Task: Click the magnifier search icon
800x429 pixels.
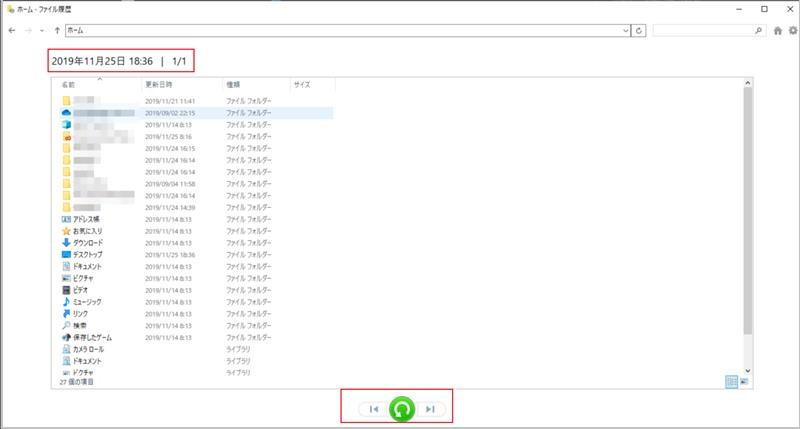Action: coord(759,31)
